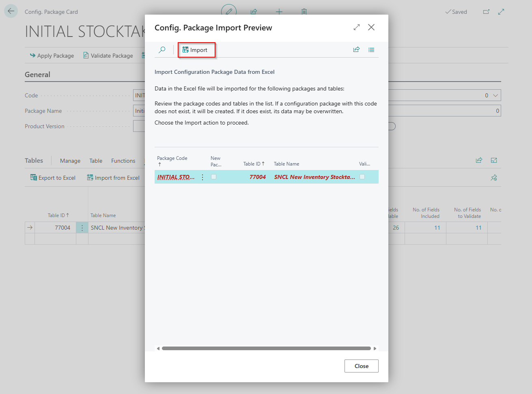The width and height of the screenshot is (532, 394).
Task: Go back with the arrow on the Config. Package Card
Action: pyautogui.click(x=11, y=11)
